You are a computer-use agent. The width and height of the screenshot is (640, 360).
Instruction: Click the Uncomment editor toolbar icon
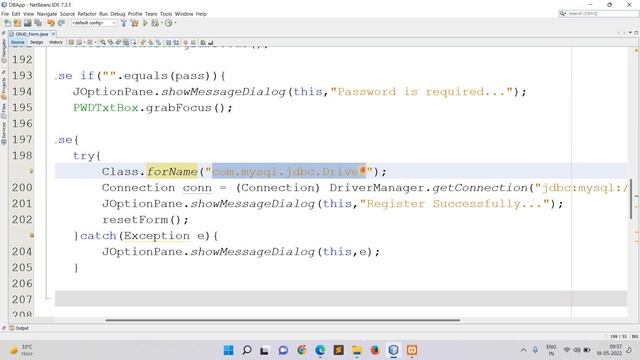(211, 42)
